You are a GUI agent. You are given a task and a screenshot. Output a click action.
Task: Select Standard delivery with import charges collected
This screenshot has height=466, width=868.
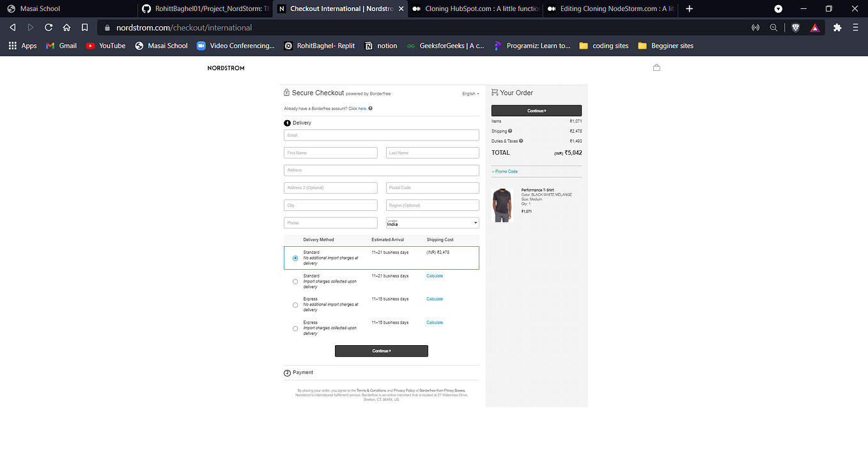click(x=295, y=281)
